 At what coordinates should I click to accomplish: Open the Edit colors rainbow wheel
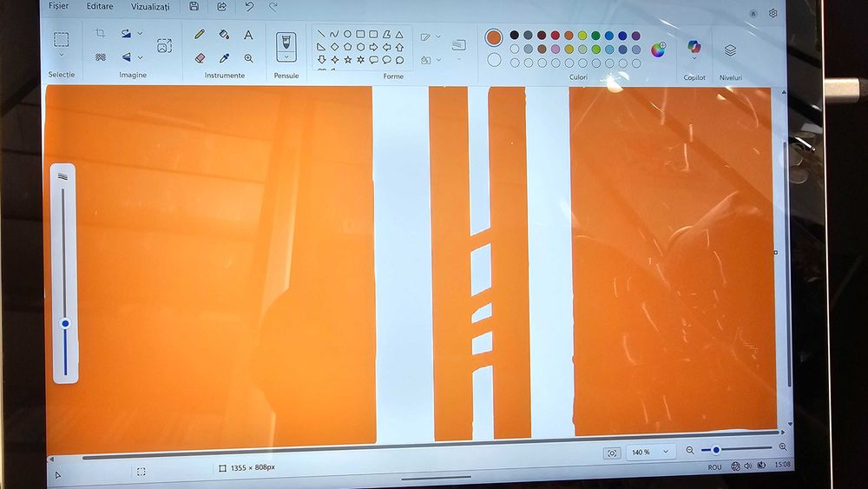point(658,50)
